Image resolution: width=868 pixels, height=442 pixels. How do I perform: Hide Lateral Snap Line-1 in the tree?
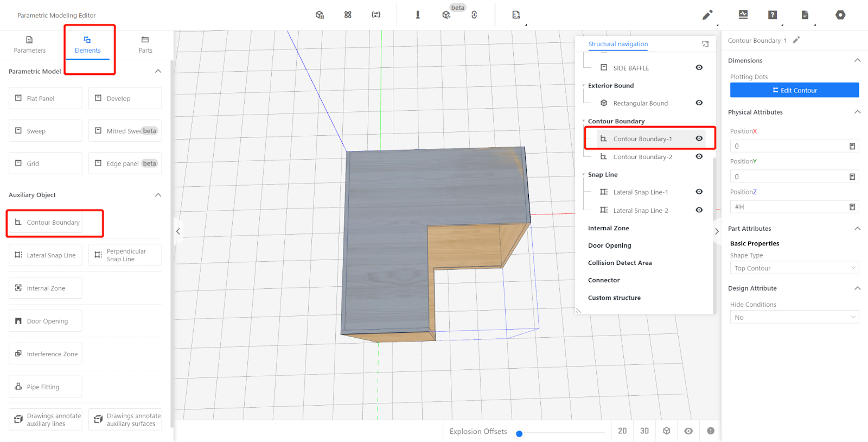699,192
